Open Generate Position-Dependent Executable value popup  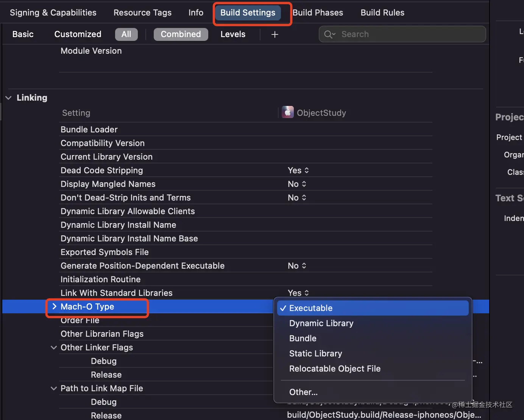pos(297,266)
